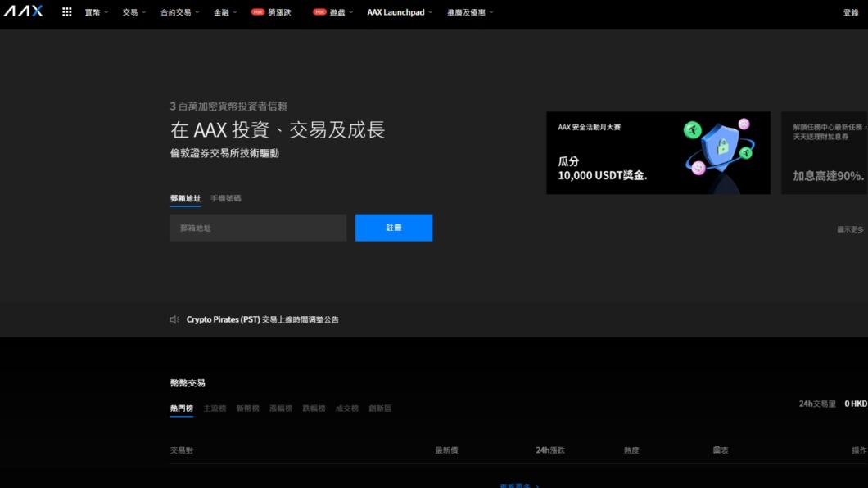Select the 新幣榜 tab
Screen dimensions: 868x488
(247, 409)
